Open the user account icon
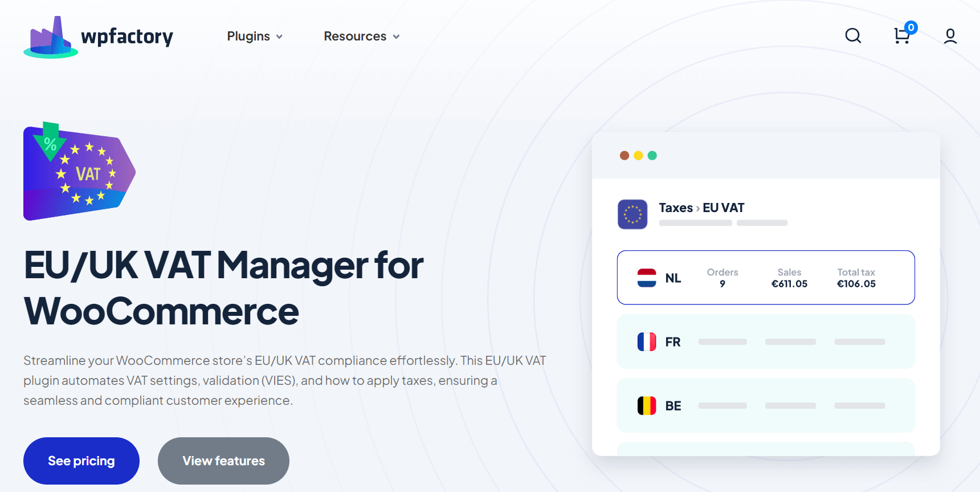980x492 pixels. click(x=950, y=36)
